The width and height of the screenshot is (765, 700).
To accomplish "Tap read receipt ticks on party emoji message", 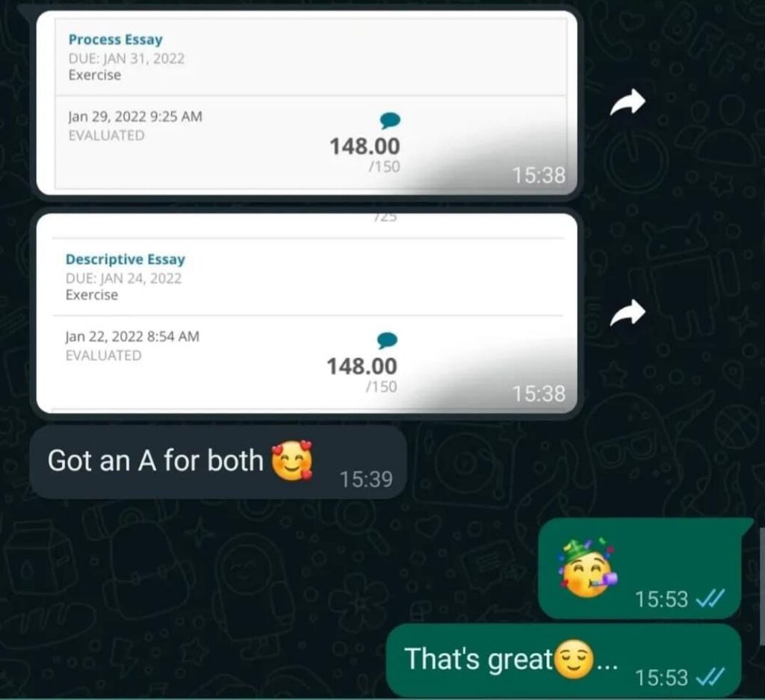I will click(710, 598).
